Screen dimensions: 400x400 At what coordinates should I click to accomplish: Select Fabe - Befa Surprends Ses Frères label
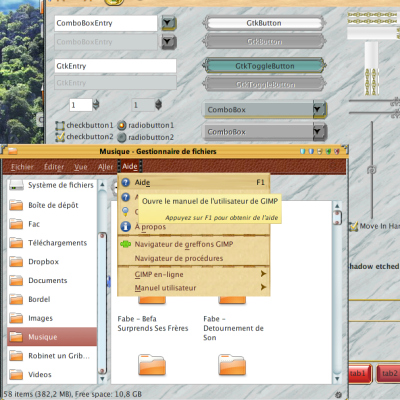pyautogui.click(x=153, y=323)
